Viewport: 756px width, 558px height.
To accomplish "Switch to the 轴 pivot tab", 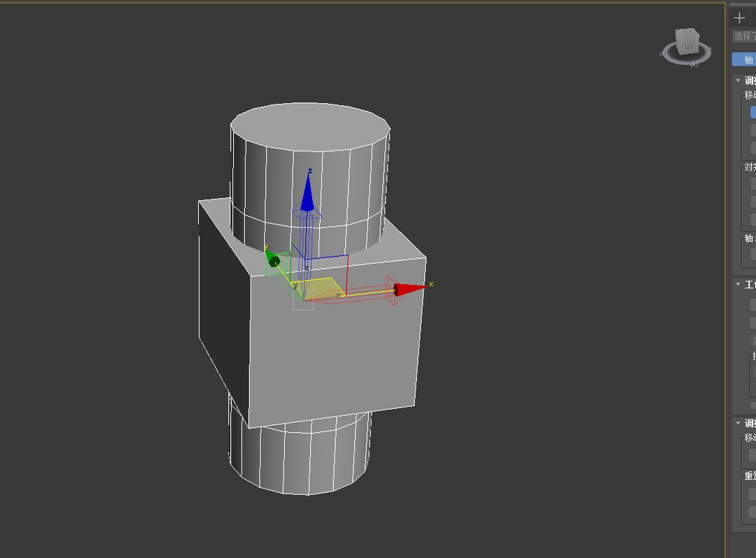I will coord(744,60).
